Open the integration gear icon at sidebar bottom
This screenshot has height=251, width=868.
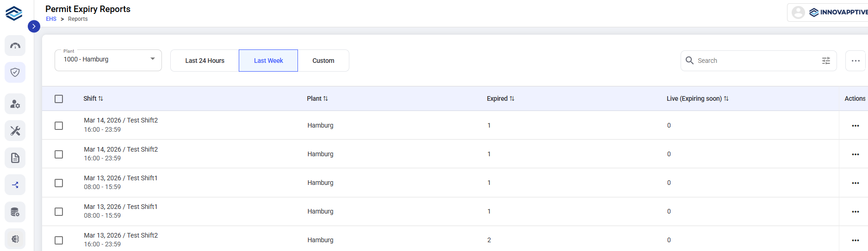point(15,239)
